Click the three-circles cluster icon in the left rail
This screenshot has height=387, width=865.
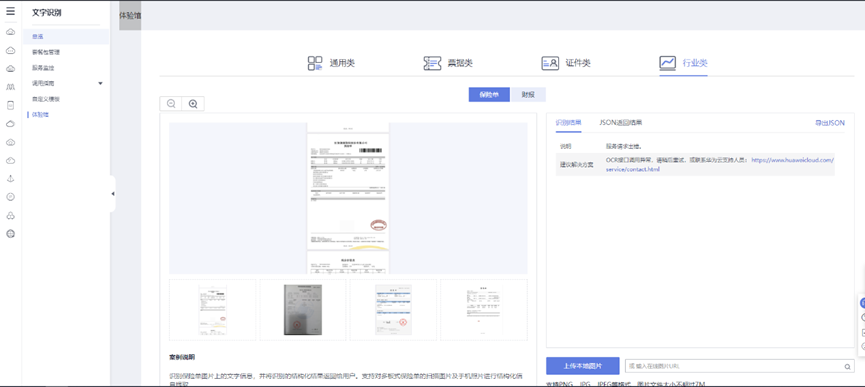click(x=10, y=216)
